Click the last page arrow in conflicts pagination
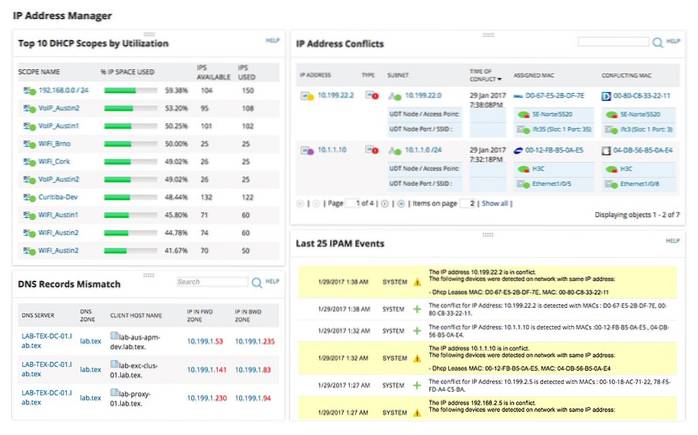Viewport: 698px width, 435px height. point(400,203)
